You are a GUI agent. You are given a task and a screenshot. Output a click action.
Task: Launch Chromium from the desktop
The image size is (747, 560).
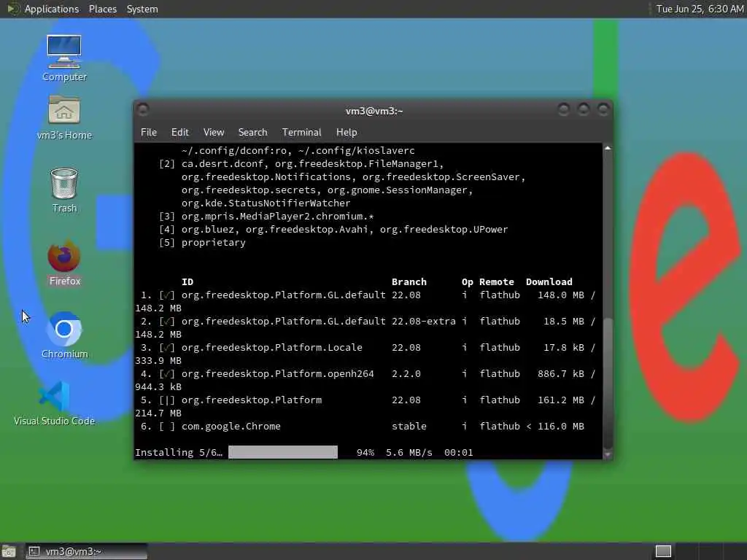click(x=64, y=335)
